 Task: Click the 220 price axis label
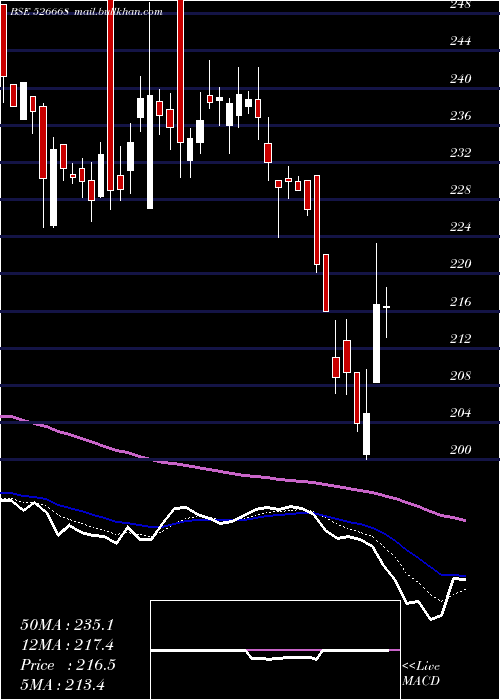460,264
